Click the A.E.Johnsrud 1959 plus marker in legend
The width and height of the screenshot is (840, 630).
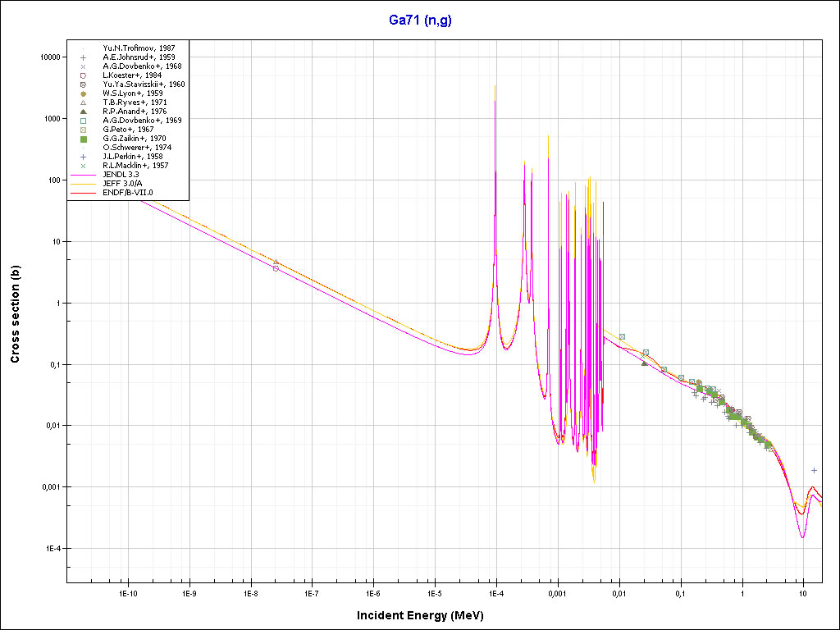point(83,57)
